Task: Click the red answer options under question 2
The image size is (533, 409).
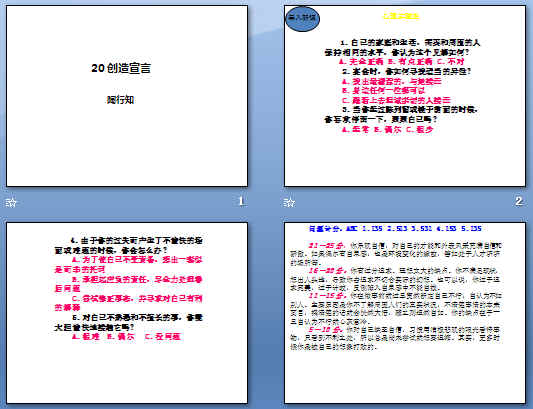Action: click(x=396, y=91)
